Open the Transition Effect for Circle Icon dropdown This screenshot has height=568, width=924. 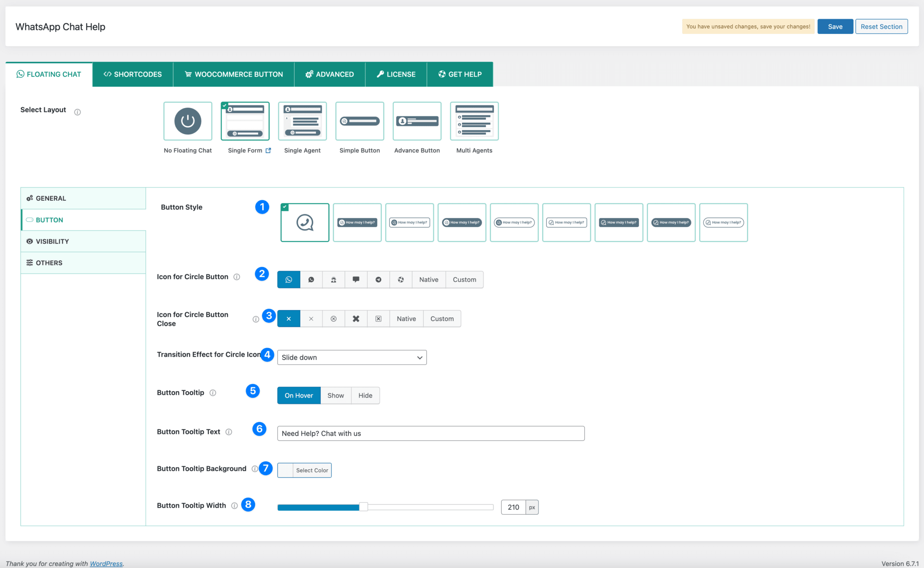[x=352, y=357]
